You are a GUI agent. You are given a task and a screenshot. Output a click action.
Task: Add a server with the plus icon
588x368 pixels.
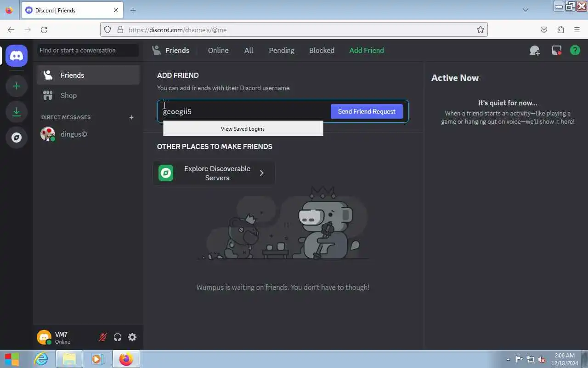[17, 86]
